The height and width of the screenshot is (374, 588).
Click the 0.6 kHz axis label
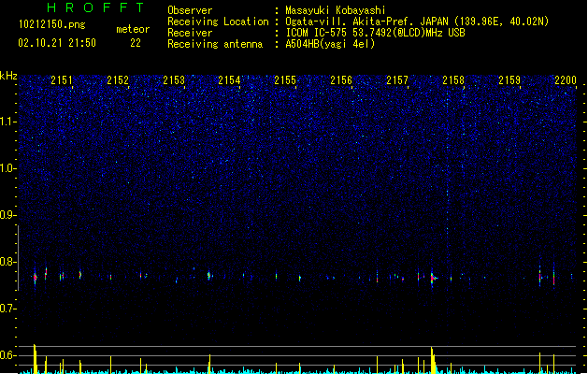7,355
